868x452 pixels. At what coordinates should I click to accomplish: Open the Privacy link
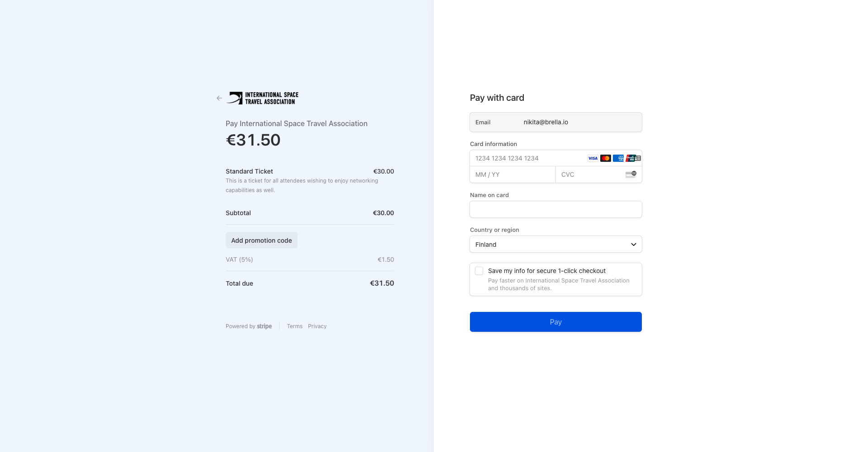317,326
